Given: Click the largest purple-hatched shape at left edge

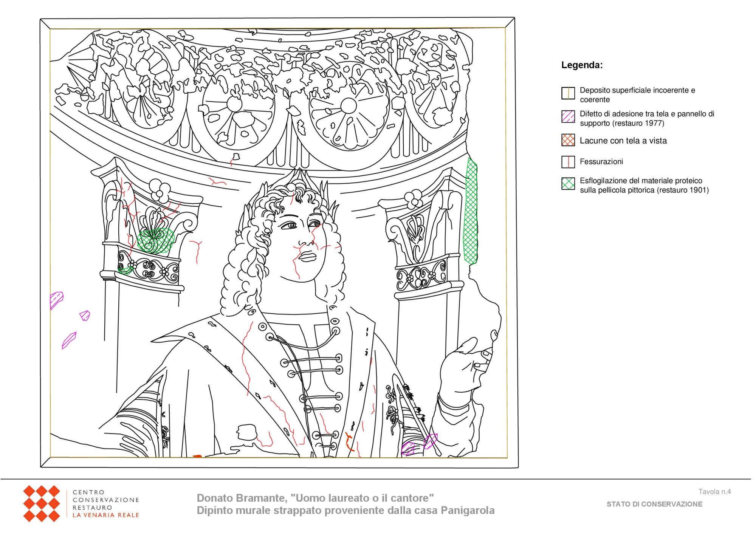Looking at the screenshot, I should [x=56, y=300].
